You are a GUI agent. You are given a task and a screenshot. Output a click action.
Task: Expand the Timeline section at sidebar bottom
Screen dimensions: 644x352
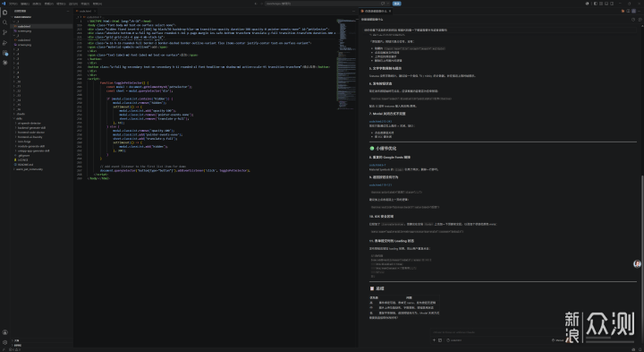click(17, 346)
